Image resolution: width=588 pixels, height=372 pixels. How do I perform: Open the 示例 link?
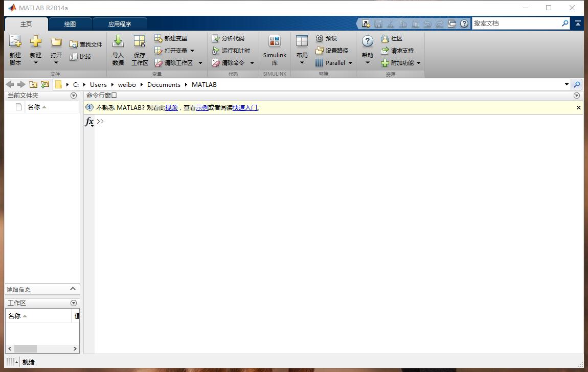pos(202,108)
